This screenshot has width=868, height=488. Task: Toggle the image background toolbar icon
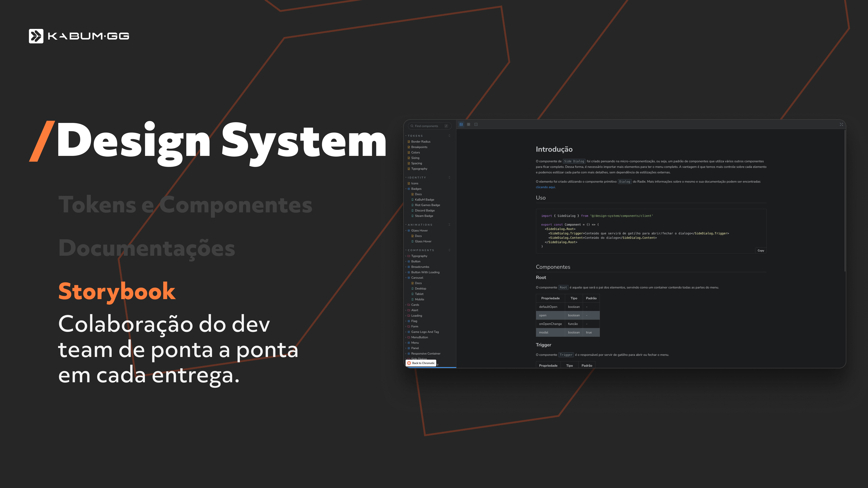(461, 124)
